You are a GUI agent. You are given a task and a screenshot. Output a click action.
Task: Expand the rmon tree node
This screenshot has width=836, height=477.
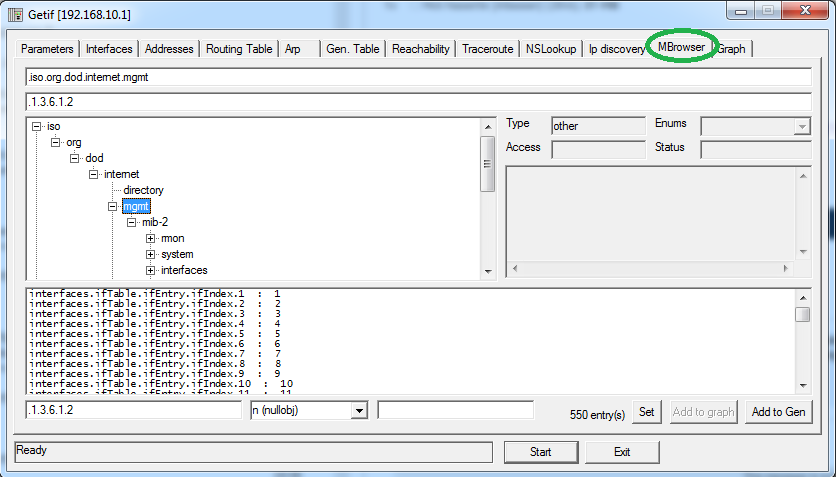(x=150, y=238)
